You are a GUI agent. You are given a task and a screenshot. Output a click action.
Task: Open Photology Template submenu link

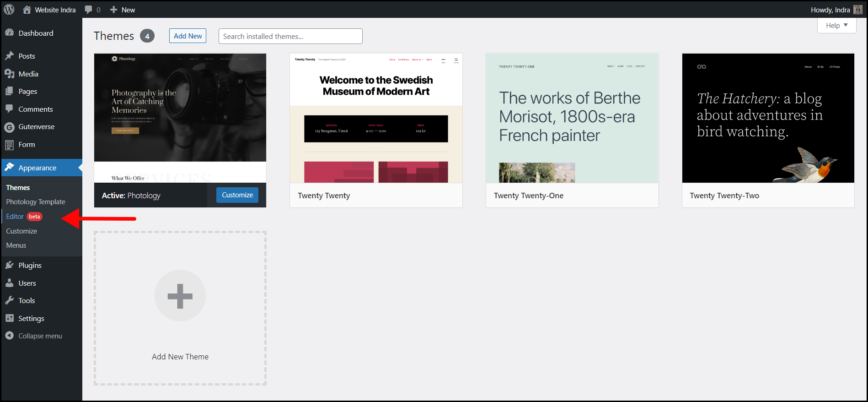36,202
